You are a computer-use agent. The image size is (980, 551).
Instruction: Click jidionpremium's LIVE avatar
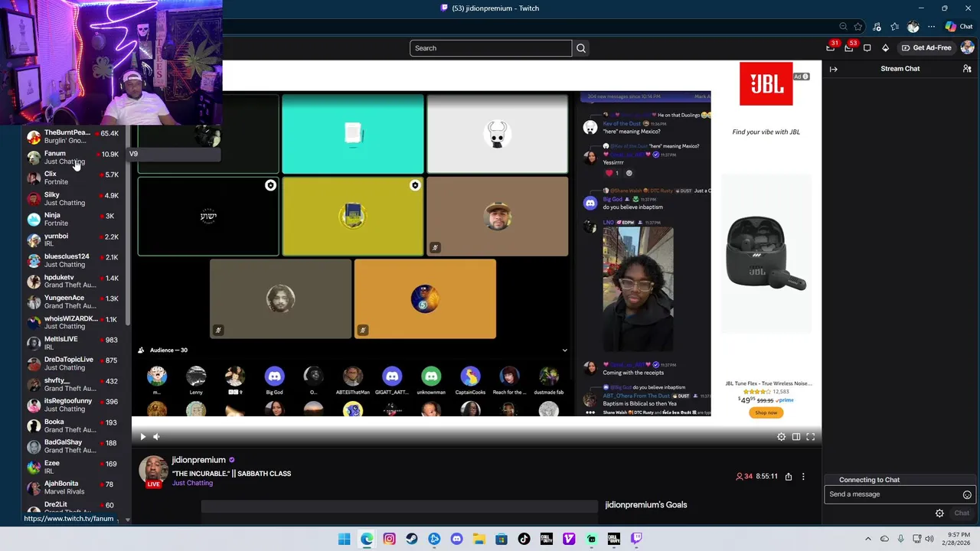153,470
